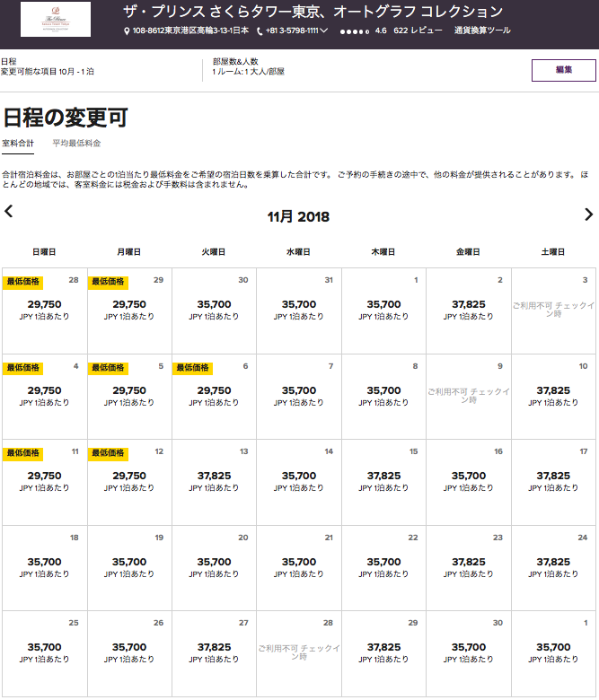599x700 pixels.
Task: Pick November 15 date cell
Action: click(x=383, y=482)
